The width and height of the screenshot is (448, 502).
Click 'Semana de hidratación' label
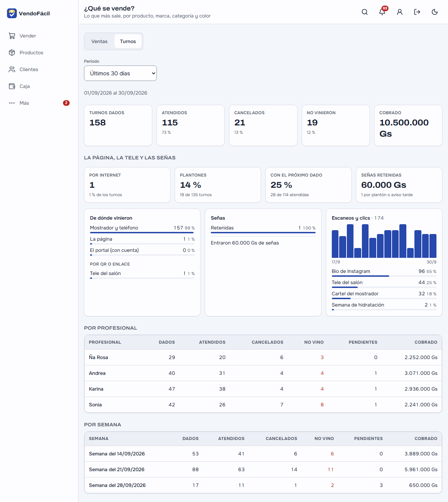[x=358, y=305]
